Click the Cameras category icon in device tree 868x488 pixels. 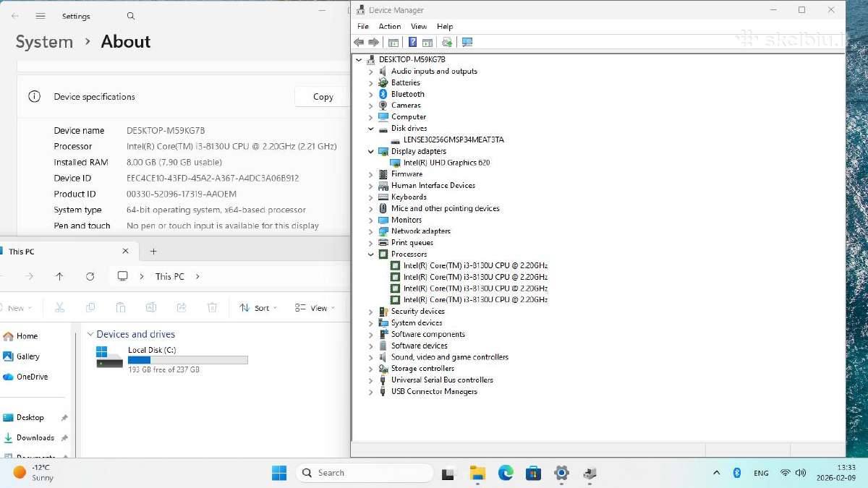pyautogui.click(x=383, y=106)
